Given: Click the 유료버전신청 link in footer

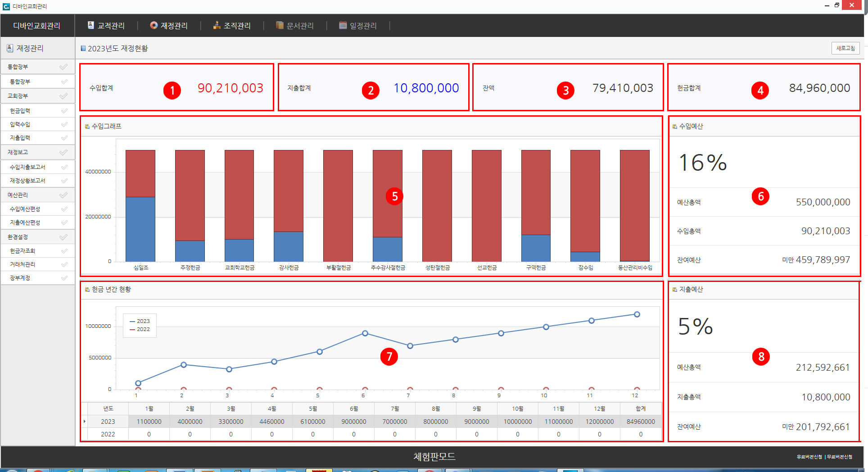Looking at the screenshot, I should tap(809, 457).
